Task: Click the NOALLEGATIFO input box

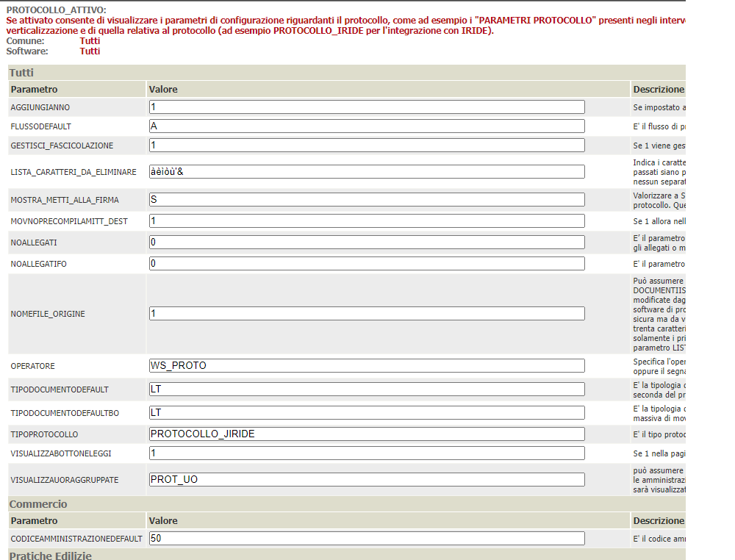Action: pyautogui.click(x=366, y=264)
